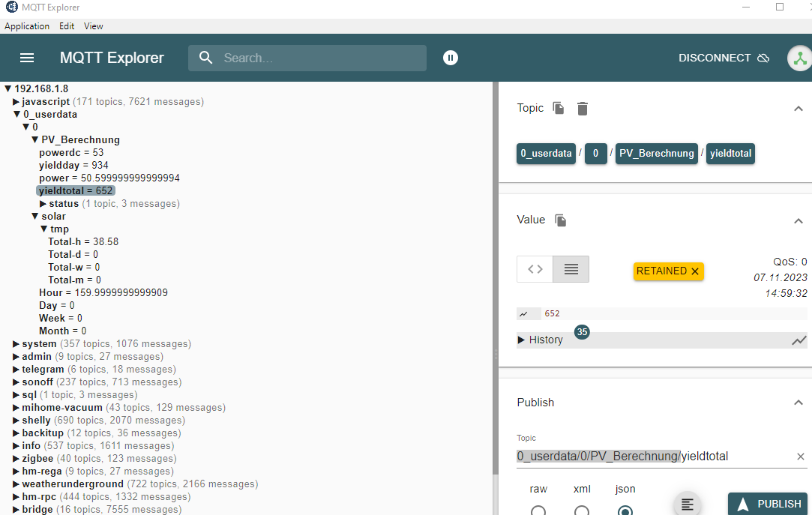
Task: Collapse the tmp node
Action: [43, 229]
